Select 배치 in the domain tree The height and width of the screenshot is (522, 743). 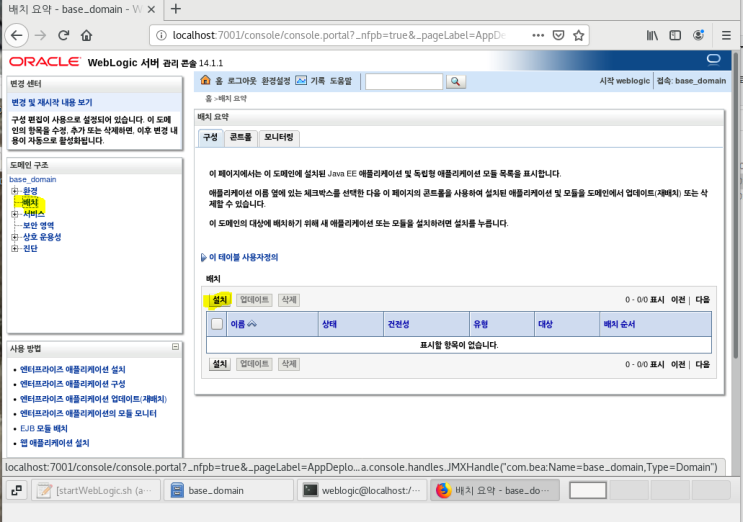click(30, 203)
